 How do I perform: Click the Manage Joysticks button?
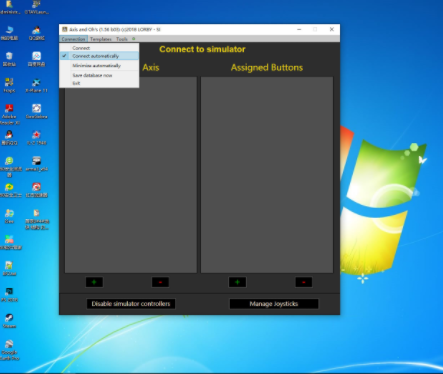click(x=274, y=304)
